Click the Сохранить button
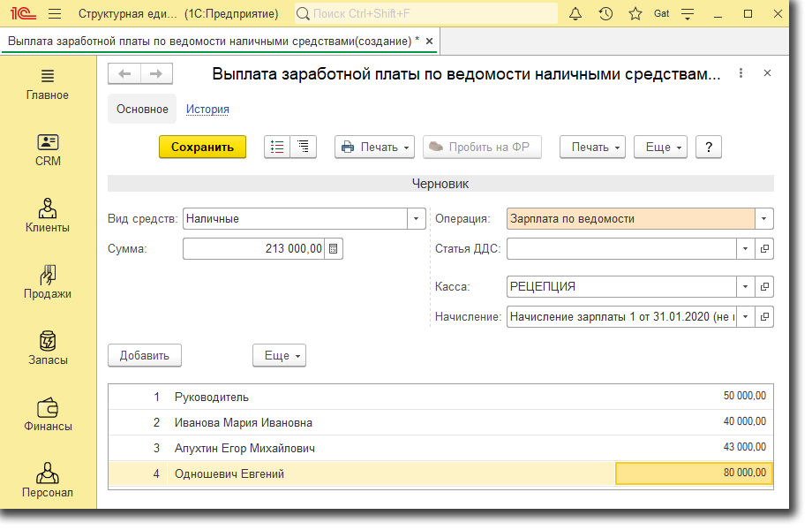 point(202,148)
